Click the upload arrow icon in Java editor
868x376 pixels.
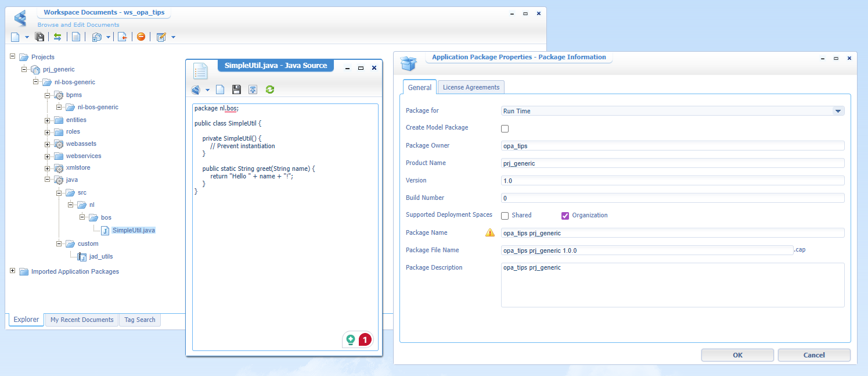coord(253,89)
